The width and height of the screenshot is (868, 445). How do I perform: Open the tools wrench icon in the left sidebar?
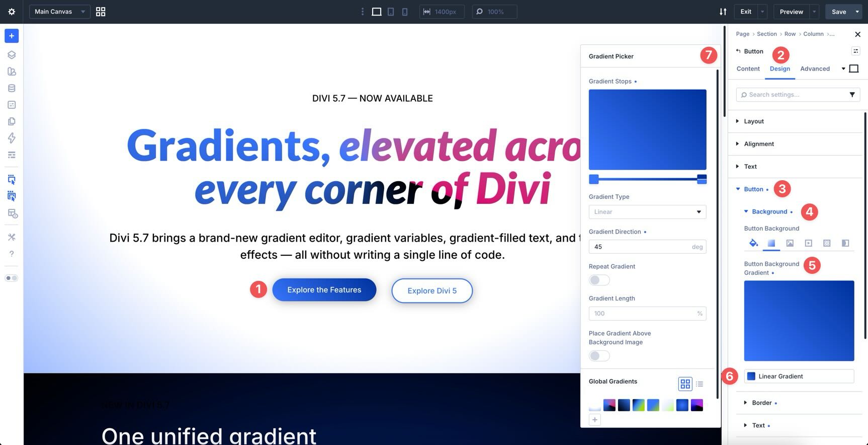(12, 237)
